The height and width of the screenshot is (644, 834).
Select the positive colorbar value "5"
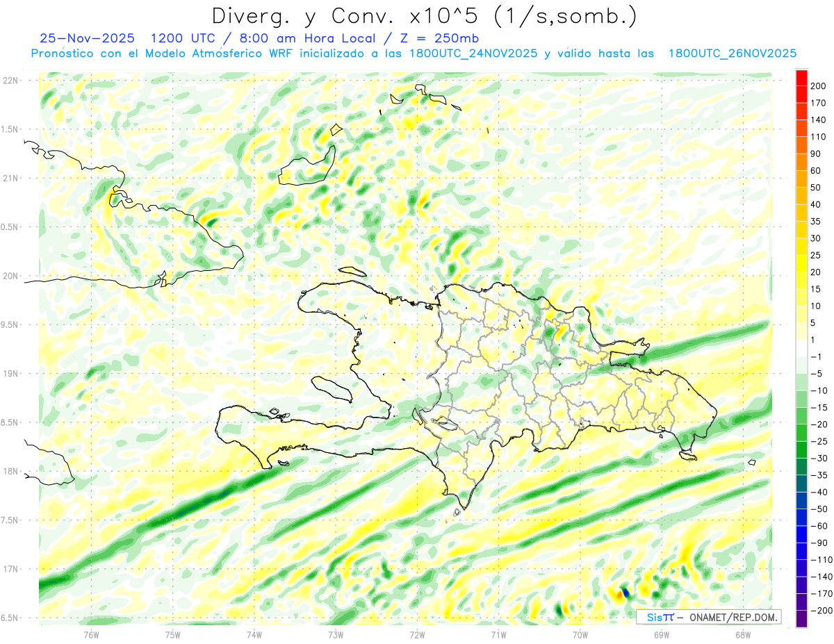pyautogui.click(x=814, y=323)
